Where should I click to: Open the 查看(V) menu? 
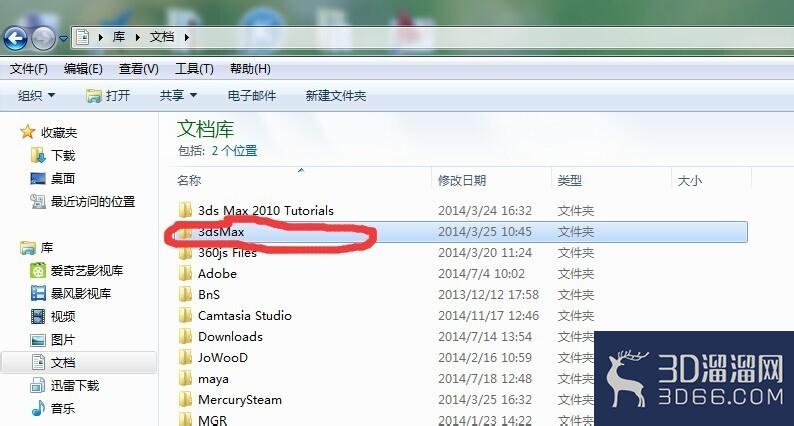[x=139, y=68]
